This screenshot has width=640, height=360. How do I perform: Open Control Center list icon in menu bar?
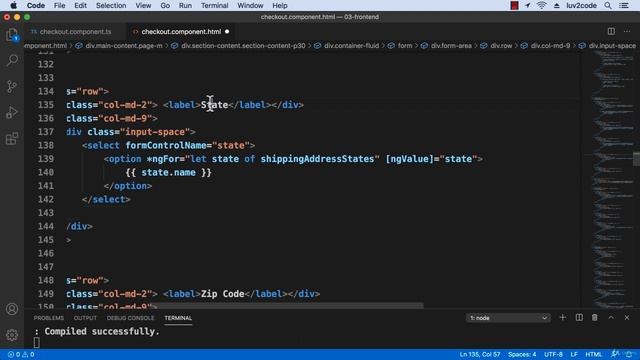[x=624, y=5]
